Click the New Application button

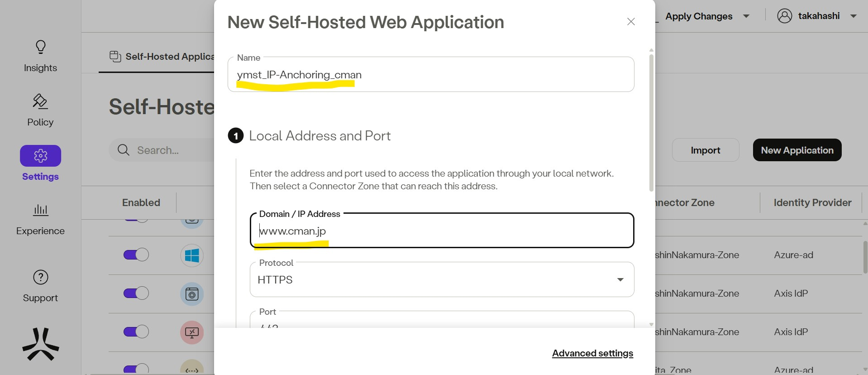click(797, 150)
